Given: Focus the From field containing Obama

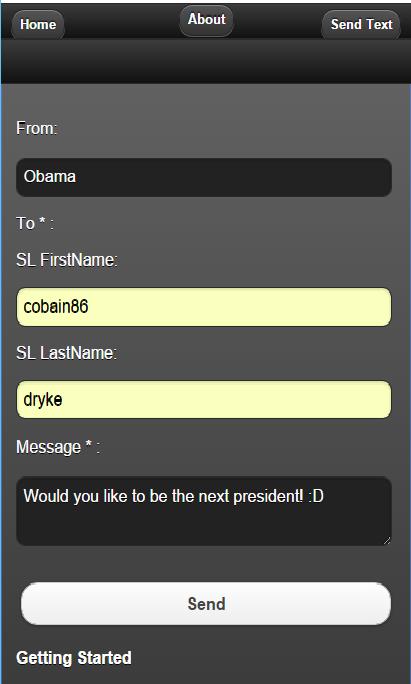Looking at the screenshot, I should point(204,177).
